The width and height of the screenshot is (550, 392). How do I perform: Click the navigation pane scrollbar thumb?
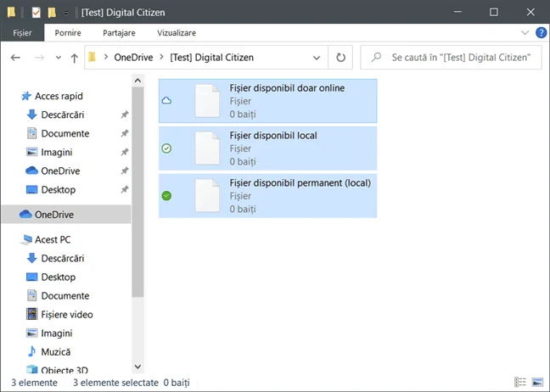coord(137,192)
